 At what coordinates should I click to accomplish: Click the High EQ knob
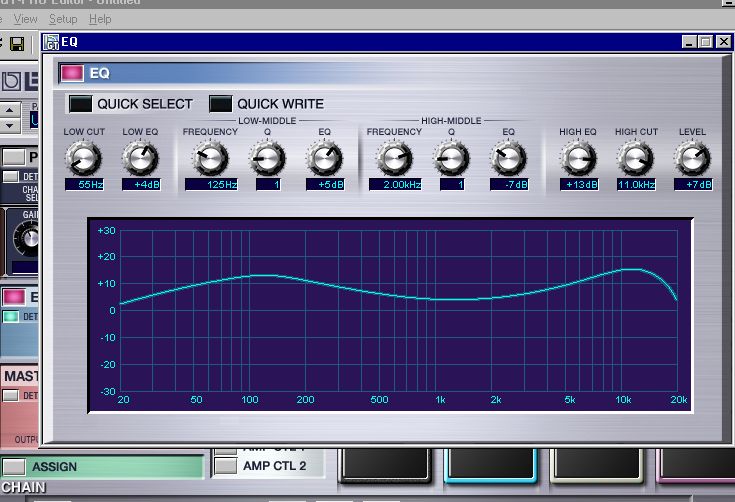click(x=578, y=158)
